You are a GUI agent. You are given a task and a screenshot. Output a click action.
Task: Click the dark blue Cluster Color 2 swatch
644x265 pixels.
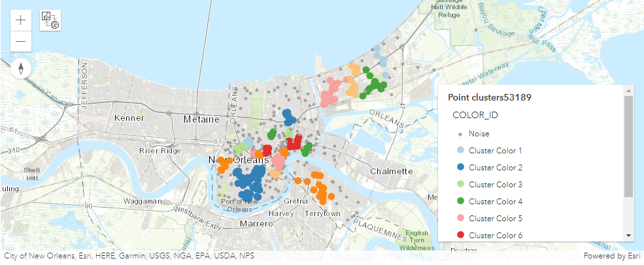(x=460, y=168)
